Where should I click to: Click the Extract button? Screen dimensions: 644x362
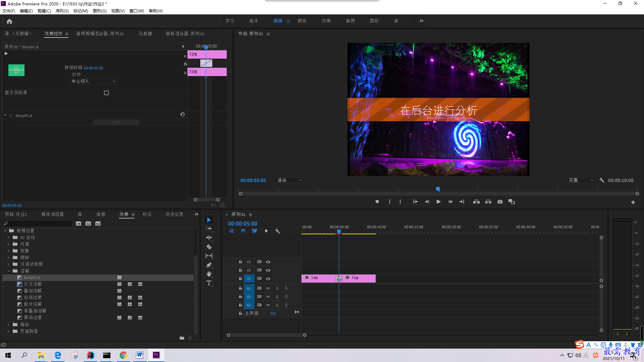(488, 202)
